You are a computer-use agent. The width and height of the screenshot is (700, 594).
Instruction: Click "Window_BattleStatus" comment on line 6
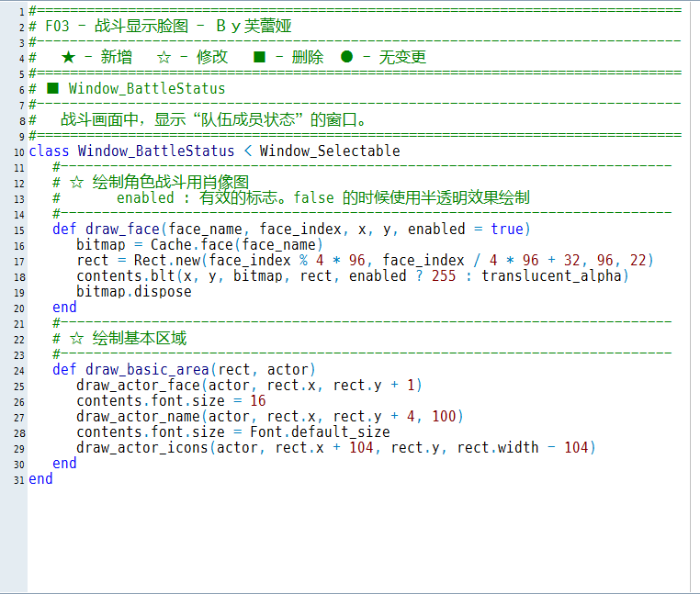click(147, 88)
